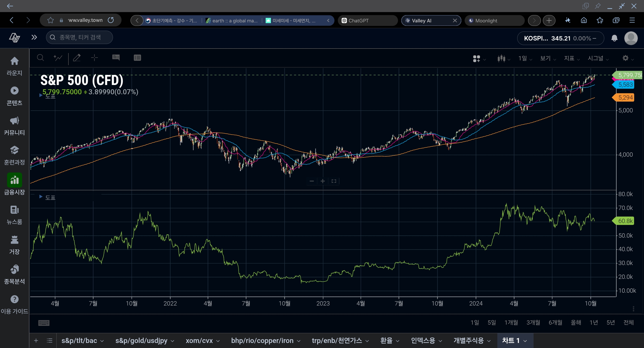The width and height of the screenshot is (644, 348).
Task: Open the user profile avatar
Action: pyautogui.click(x=631, y=38)
